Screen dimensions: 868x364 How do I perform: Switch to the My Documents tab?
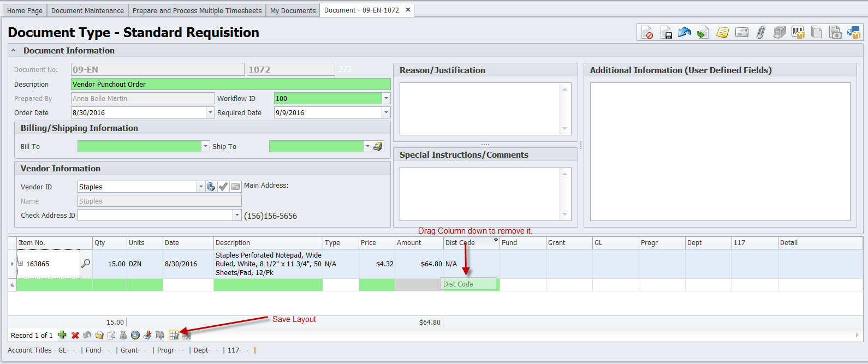(x=293, y=10)
